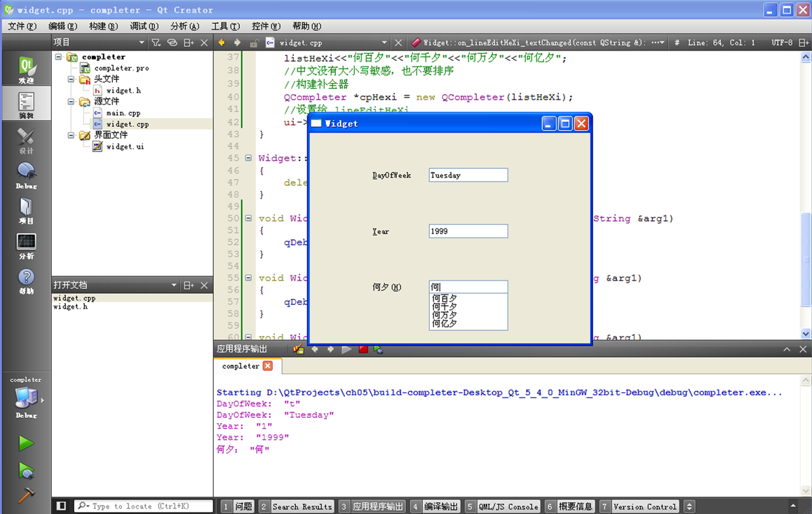Close the open documents panel
This screenshot has height=514, width=812.
coord(204,285)
